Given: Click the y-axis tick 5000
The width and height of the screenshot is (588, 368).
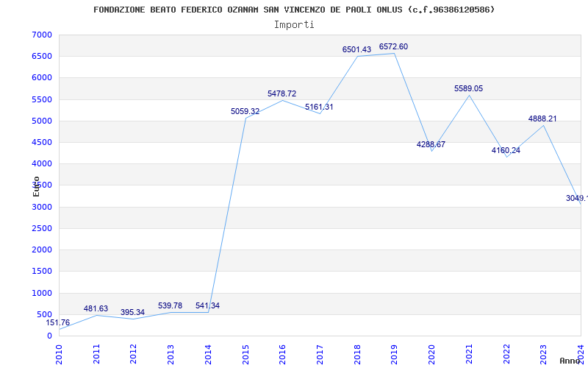Looking at the screenshot, I should [x=42, y=121].
